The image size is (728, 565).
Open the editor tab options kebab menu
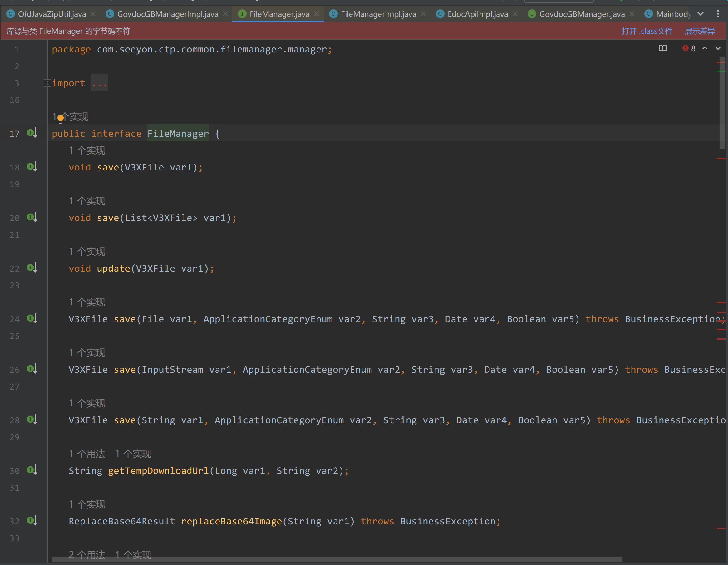pos(717,14)
